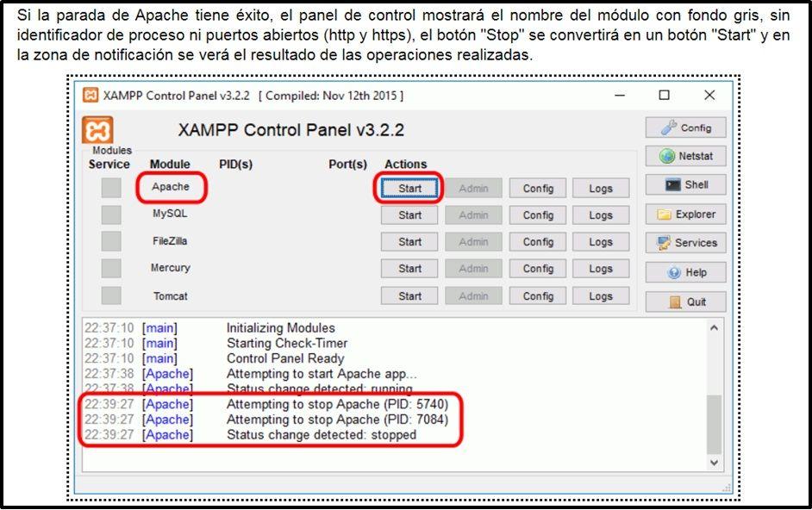Image resolution: width=812 pixels, height=510 pixels.
Task: Select the Mercury module name label
Action: tap(171, 268)
